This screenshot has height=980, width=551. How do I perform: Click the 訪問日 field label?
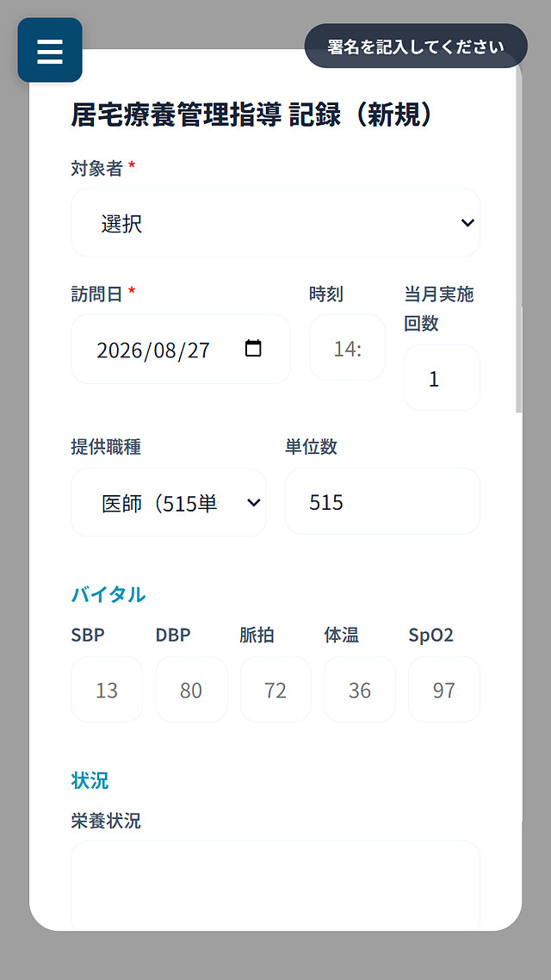tap(96, 294)
